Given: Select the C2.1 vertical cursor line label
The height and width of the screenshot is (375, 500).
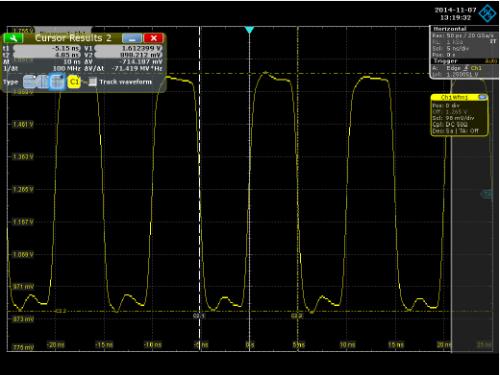Looking at the screenshot, I should pyautogui.click(x=199, y=316).
